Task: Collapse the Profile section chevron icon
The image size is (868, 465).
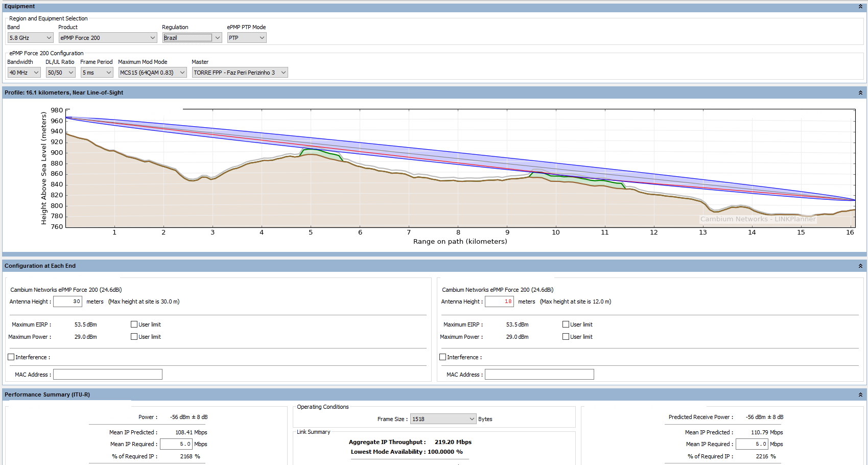Action: point(860,92)
